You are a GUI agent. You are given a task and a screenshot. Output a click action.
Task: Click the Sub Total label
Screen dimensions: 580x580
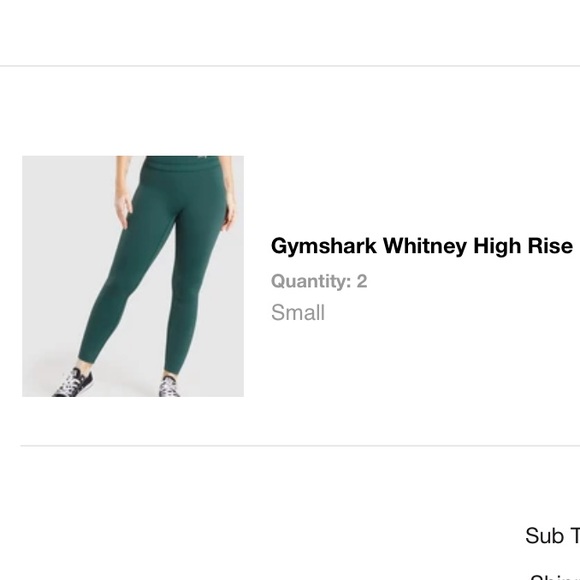[553, 536]
